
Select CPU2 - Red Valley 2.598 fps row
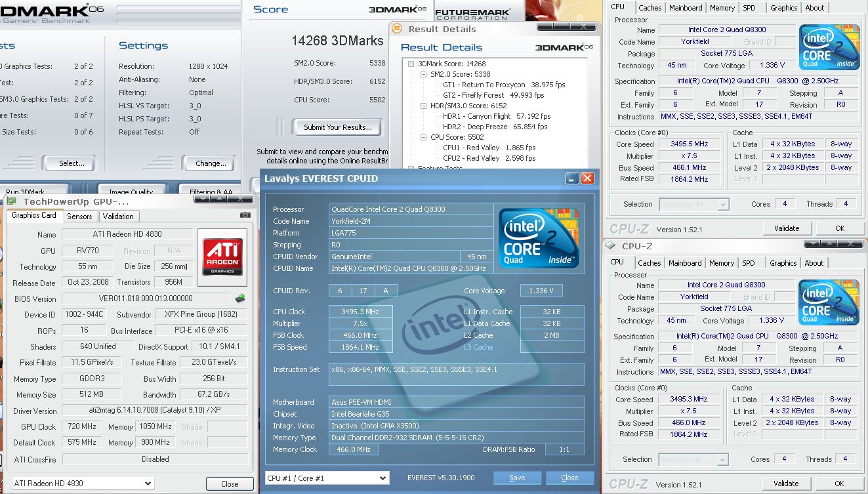[489, 158]
